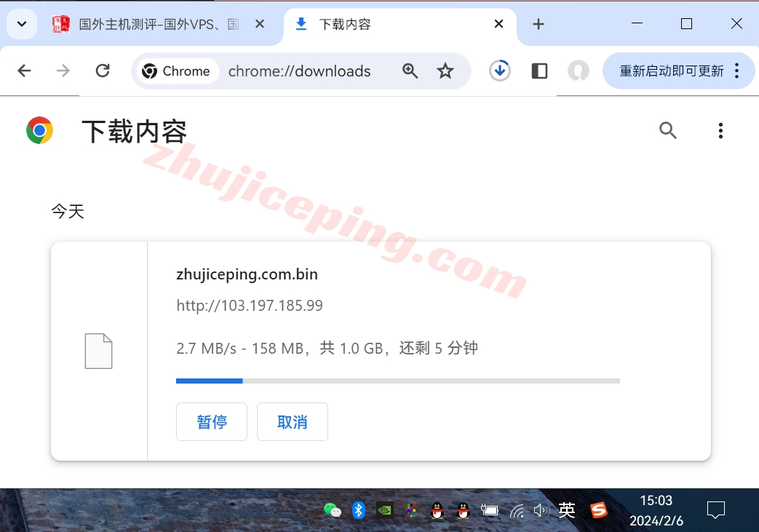Open WeChat tray icon

coord(332,510)
